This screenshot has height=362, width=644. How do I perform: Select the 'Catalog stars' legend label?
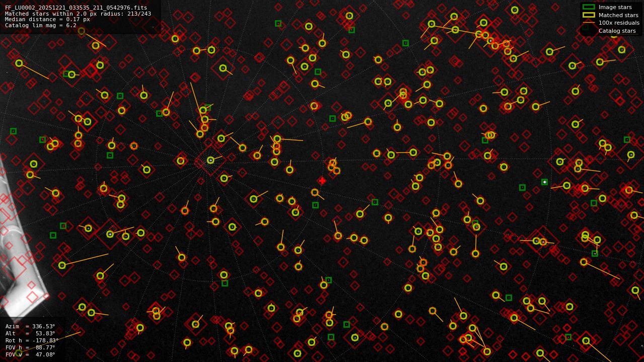coord(617,31)
